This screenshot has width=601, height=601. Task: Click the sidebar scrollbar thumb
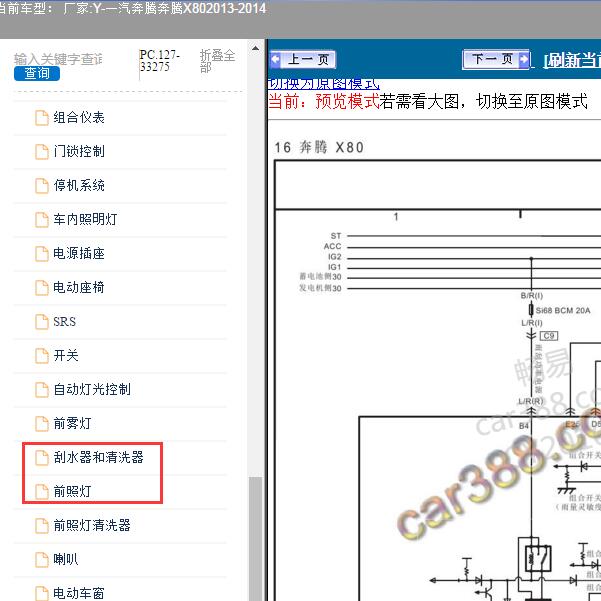255,539
